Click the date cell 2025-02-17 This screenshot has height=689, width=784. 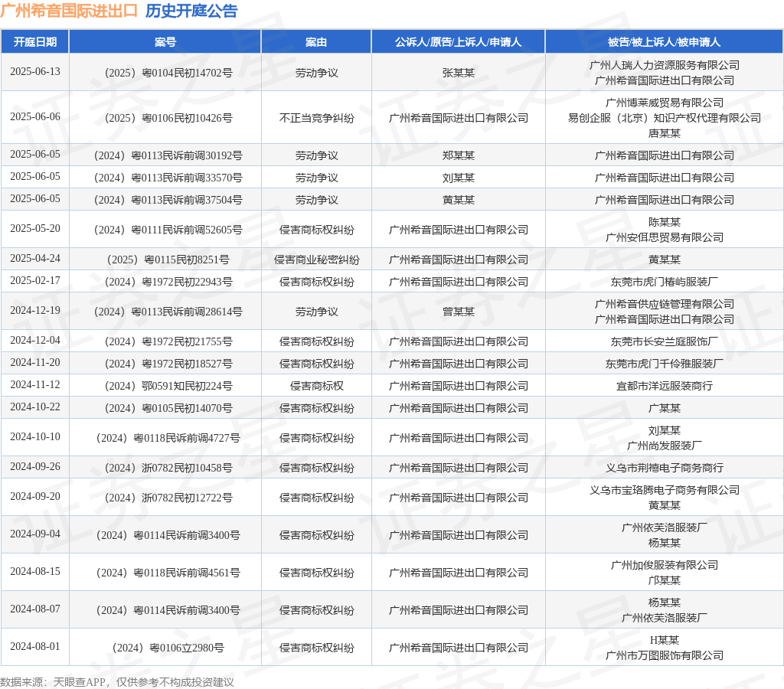[35, 280]
